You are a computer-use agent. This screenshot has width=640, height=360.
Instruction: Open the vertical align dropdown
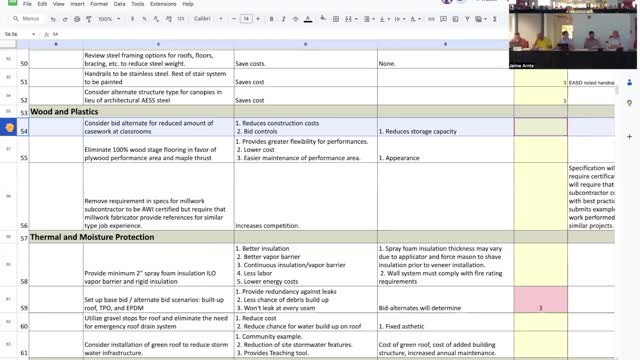384,19
